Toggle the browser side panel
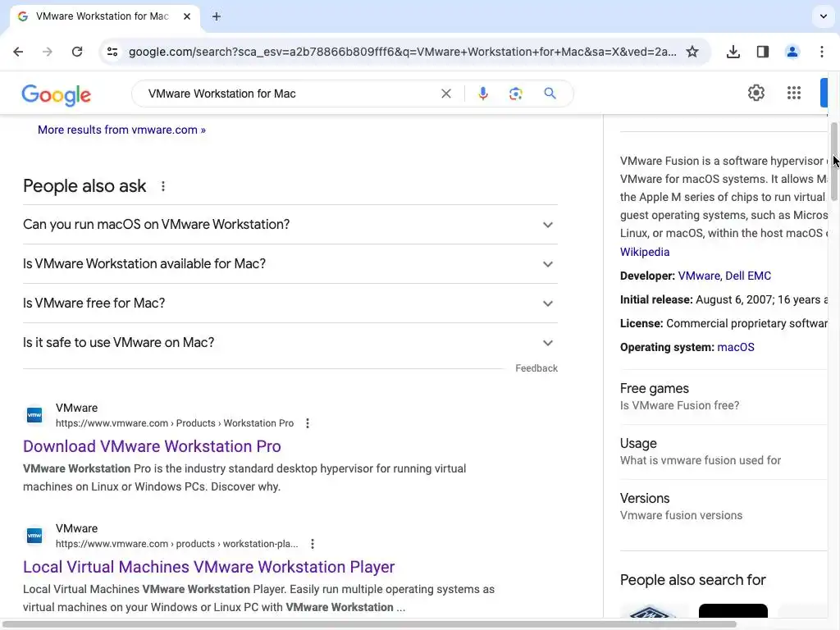This screenshot has width=840, height=630. pyautogui.click(x=762, y=52)
